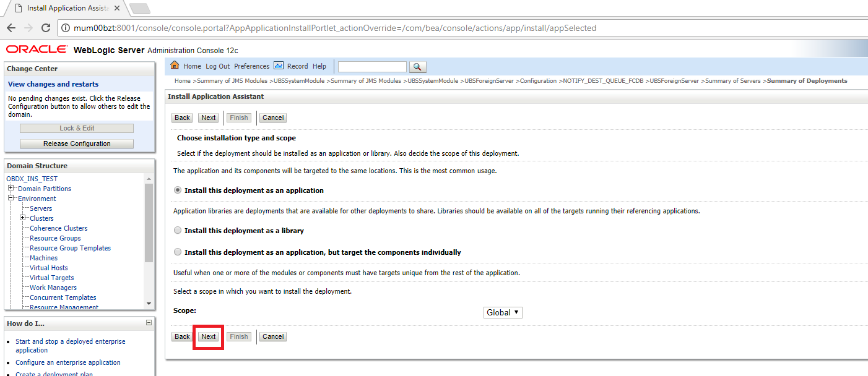
Task: Click the bottom Next button
Action: point(209,336)
